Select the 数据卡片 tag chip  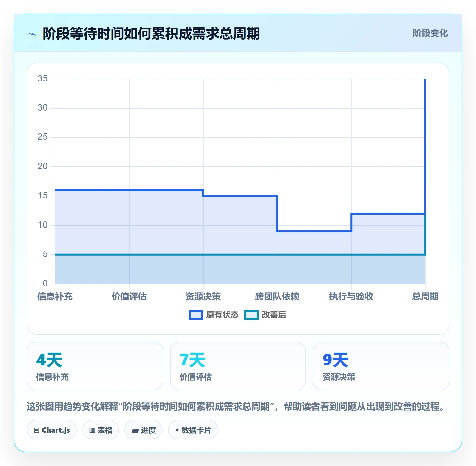pyautogui.click(x=193, y=430)
